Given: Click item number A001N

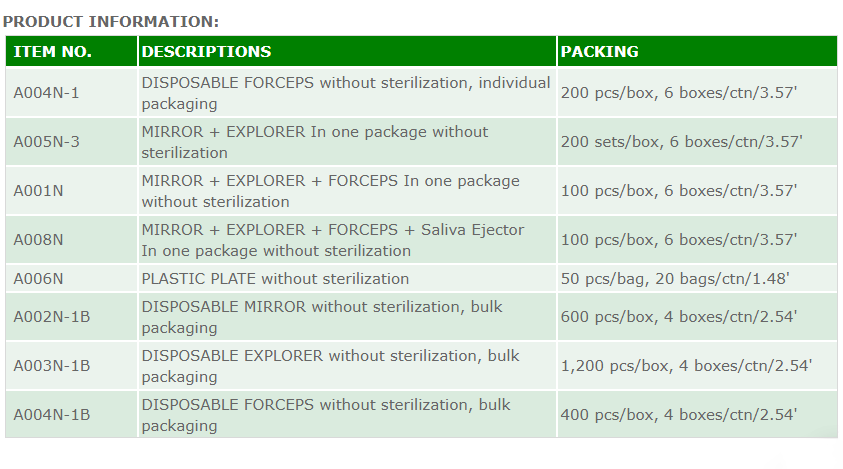Looking at the screenshot, I should pyautogui.click(x=38, y=191).
